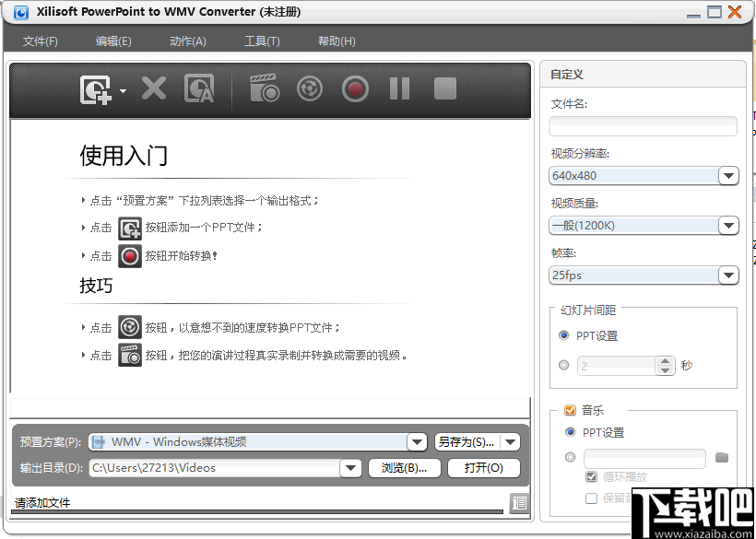Click the Delete file icon in toolbar
Viewport: 756px width, 539px height.
tap(153, 88)
